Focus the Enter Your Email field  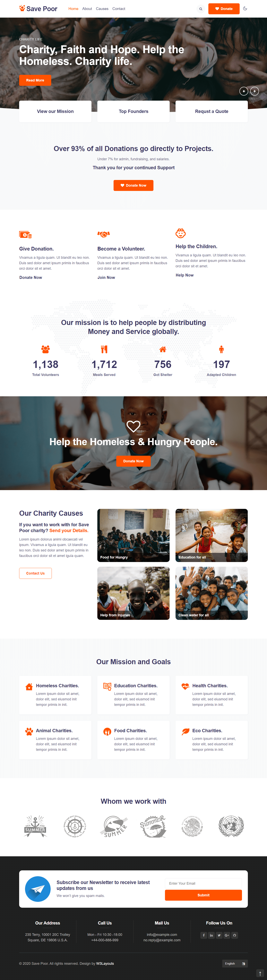click(203, 883)
